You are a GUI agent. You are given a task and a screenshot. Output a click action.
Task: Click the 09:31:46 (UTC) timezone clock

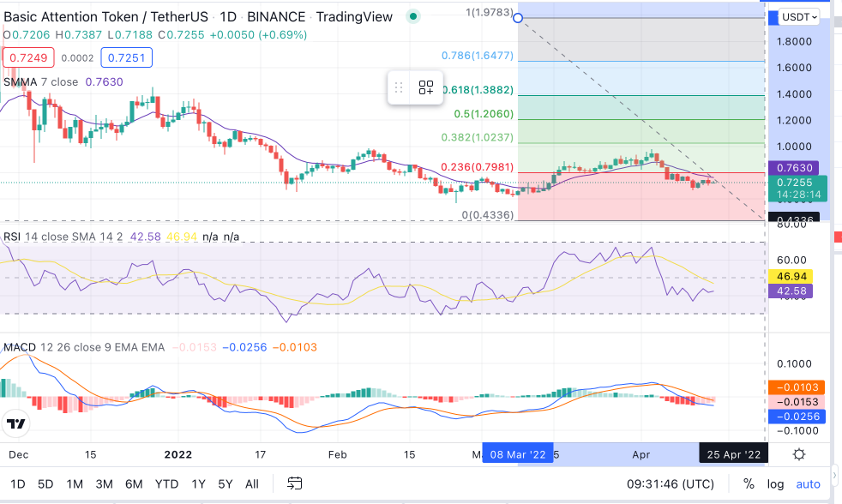point(671,483)
